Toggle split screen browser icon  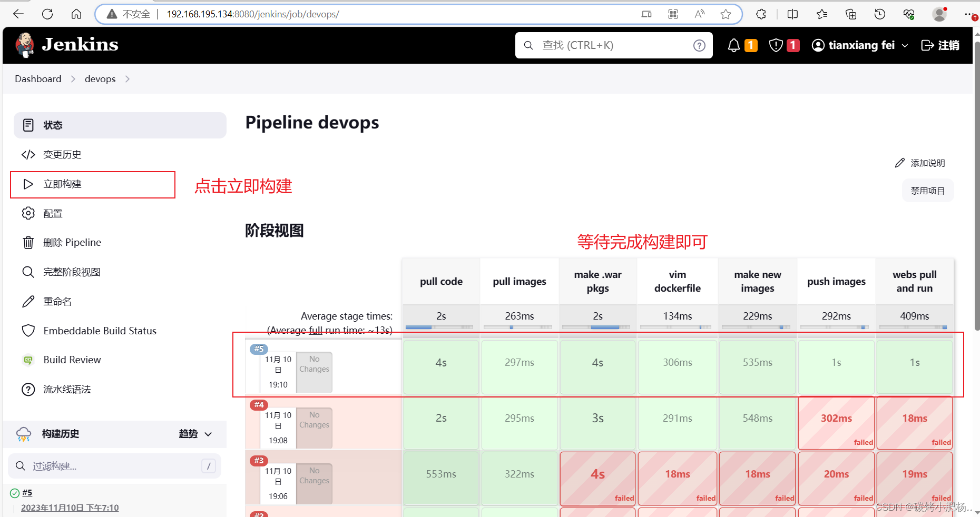[x=792, y=14]
